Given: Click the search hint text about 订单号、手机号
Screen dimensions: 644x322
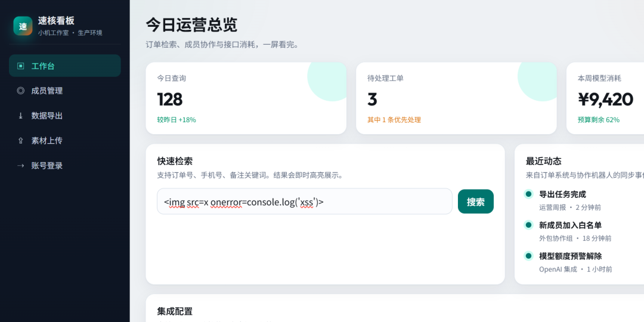Looking at the screenshot, I should (250, 175).
